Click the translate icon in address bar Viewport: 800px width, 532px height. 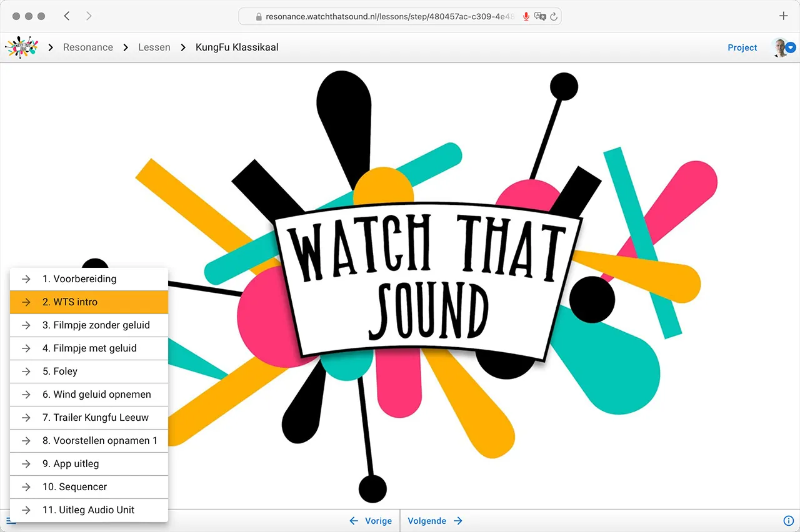tap(540, 17)
